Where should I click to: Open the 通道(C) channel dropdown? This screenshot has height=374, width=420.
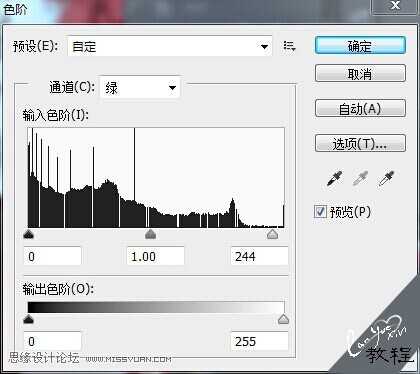(x=140, y=88)
